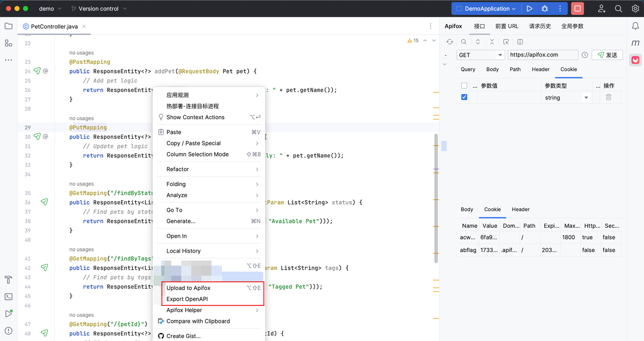Switch to the 请求历史 tab
This screenshot has height=341, width=644.
pyautogui.click(x=540, y=26)
